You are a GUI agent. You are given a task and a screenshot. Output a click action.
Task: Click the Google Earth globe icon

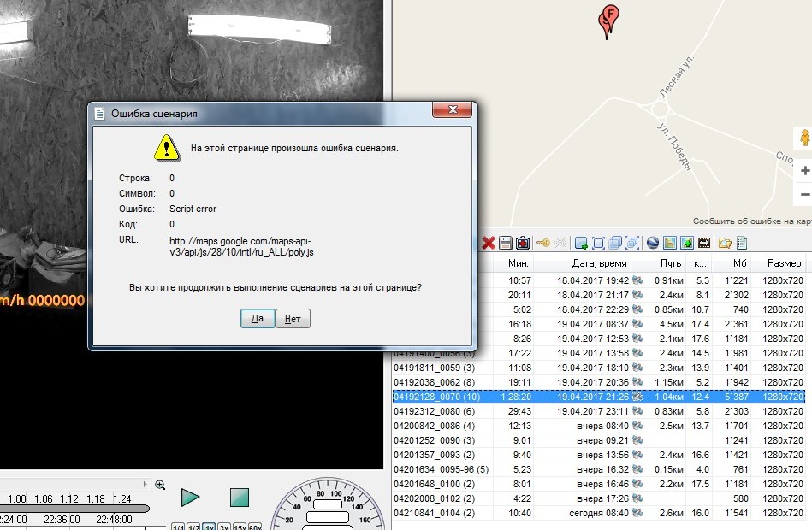pyautogui.click(x=653, y=244)
